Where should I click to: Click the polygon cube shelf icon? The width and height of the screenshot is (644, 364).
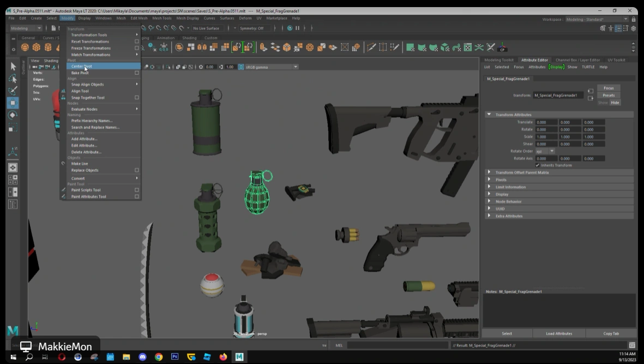coord(36,47)
